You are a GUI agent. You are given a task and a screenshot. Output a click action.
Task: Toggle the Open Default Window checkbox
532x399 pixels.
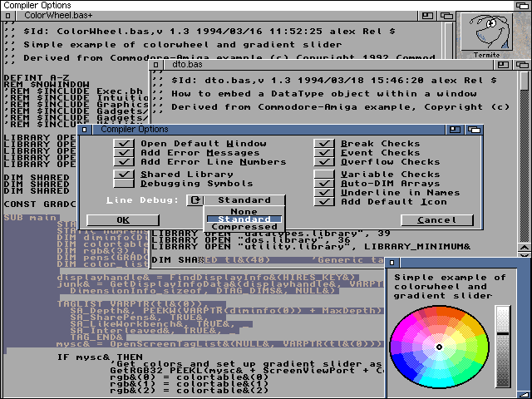125,144
